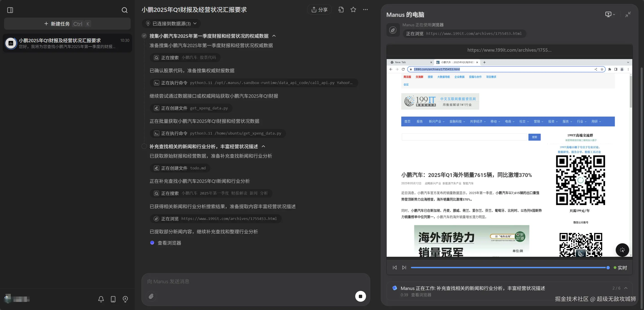Click the 分享 share button
This screenshot has height=310, width=644.
[x=319, y=9]
